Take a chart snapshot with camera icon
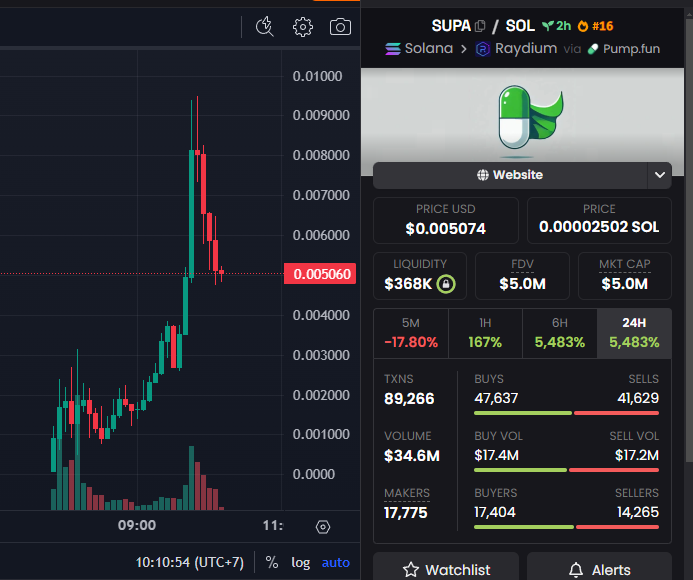Screen dimensions: 693x580 pyautogui.click(x=340, y=27)
